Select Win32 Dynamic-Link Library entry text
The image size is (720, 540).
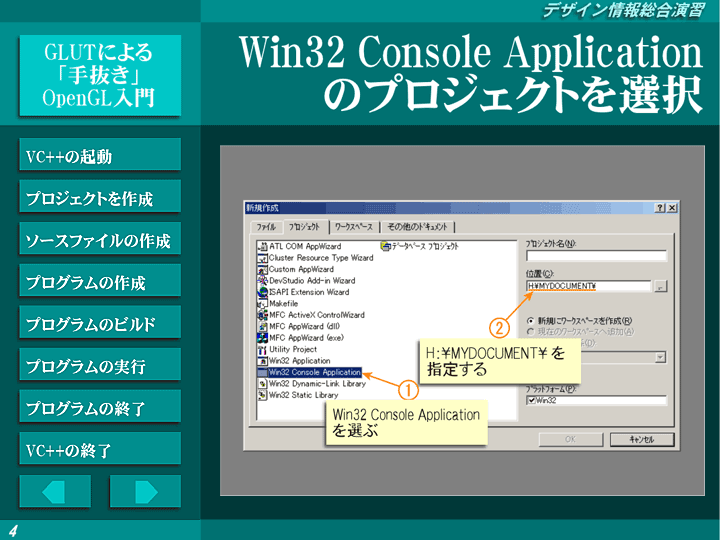(x=317, y=384)
